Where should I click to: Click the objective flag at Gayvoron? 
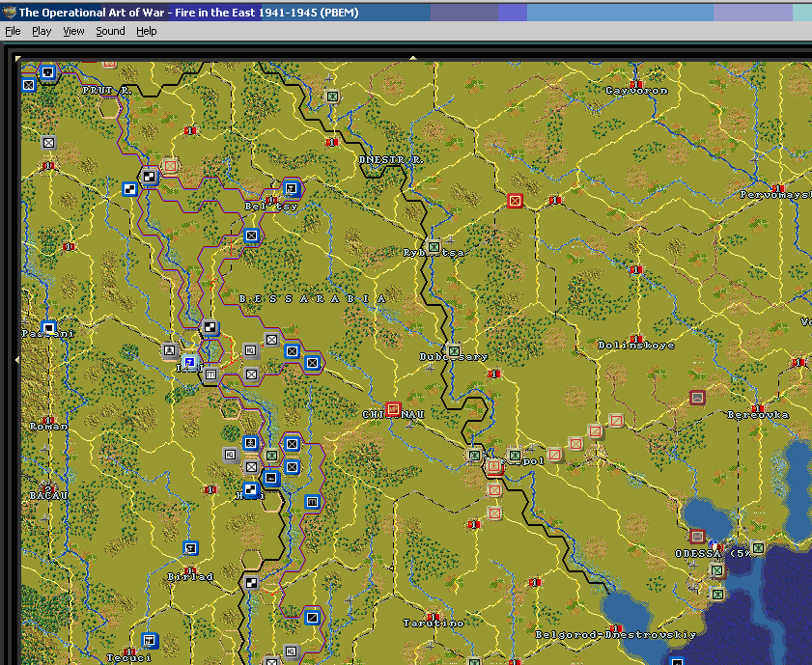tap(636, 84)
